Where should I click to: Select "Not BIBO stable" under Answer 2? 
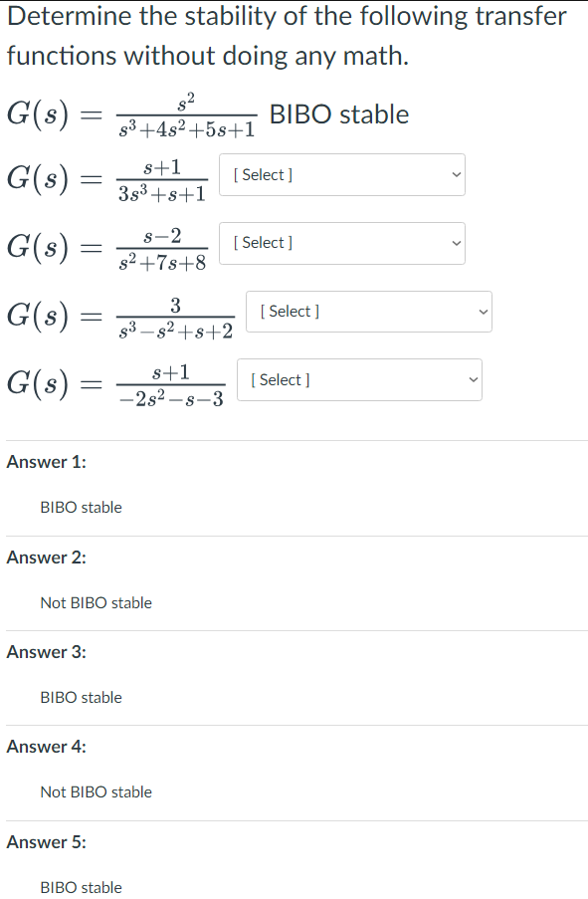click(x=96, y=602)
